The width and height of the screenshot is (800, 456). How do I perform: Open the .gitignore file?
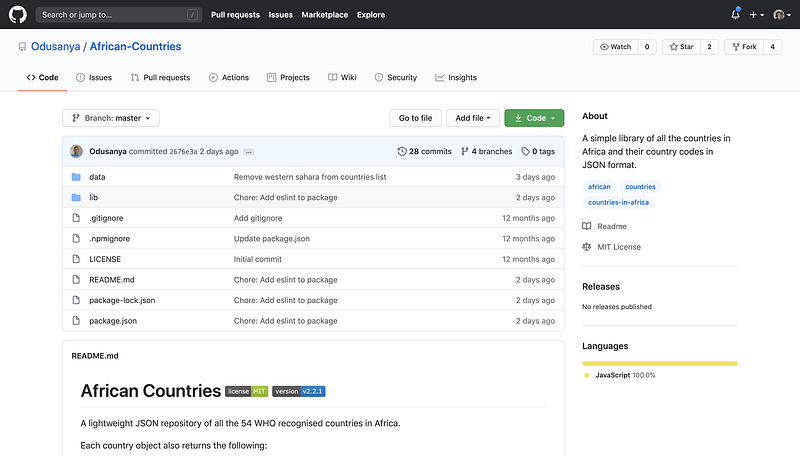tap(106, 218)
